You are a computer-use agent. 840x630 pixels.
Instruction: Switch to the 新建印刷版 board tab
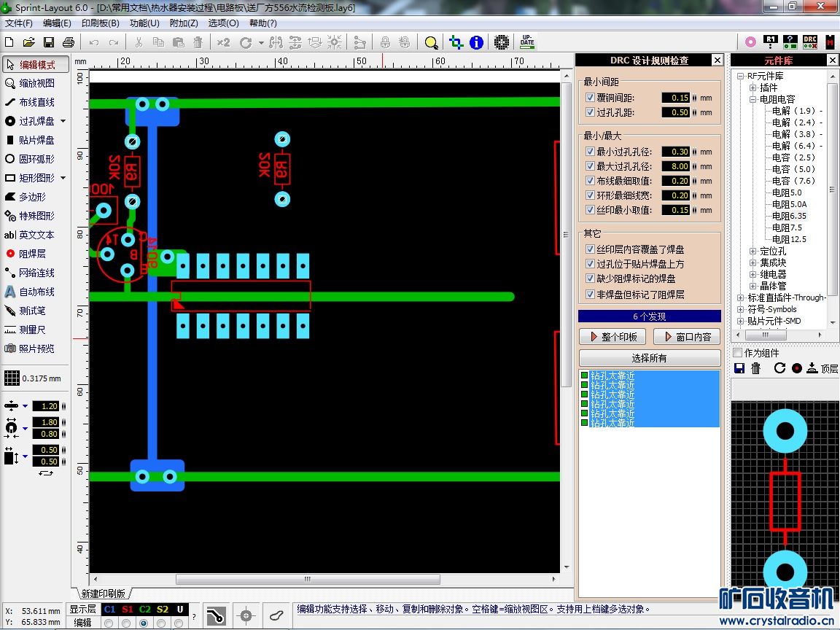[103, 594]
